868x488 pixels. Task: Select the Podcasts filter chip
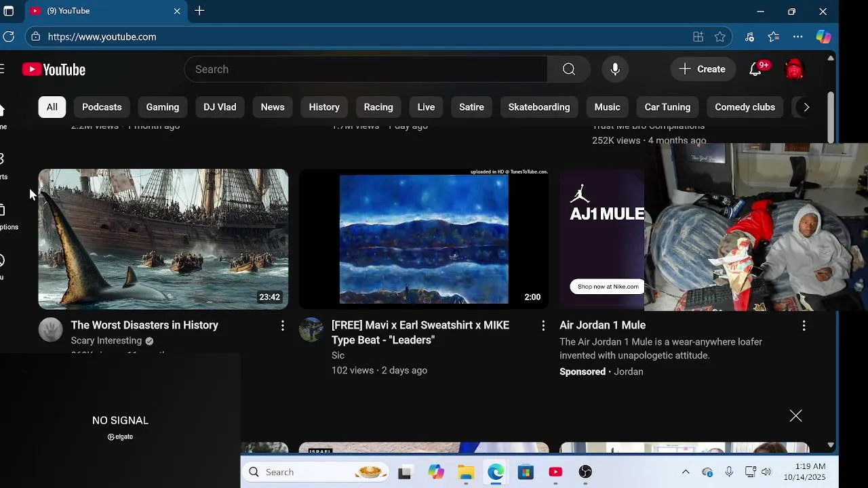[102, 107]
